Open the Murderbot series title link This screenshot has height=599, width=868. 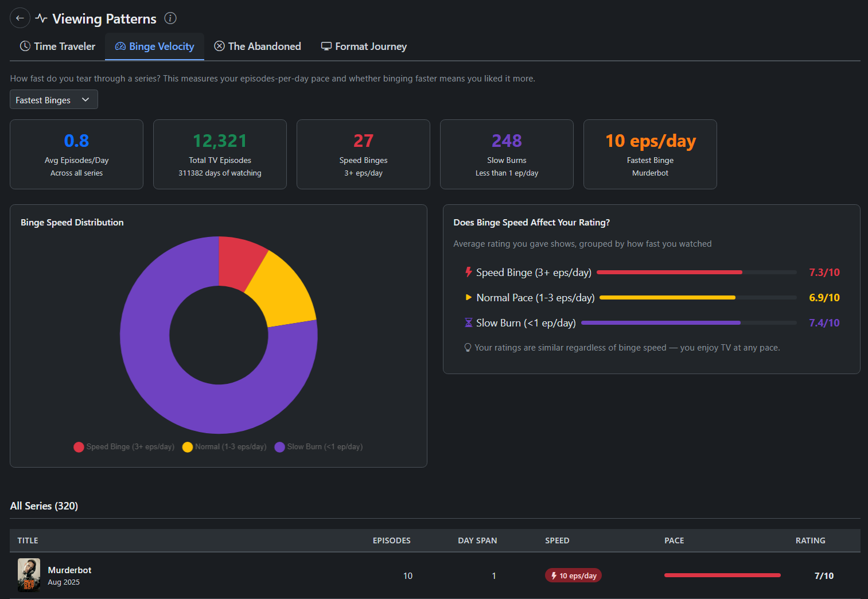point(69,570)
